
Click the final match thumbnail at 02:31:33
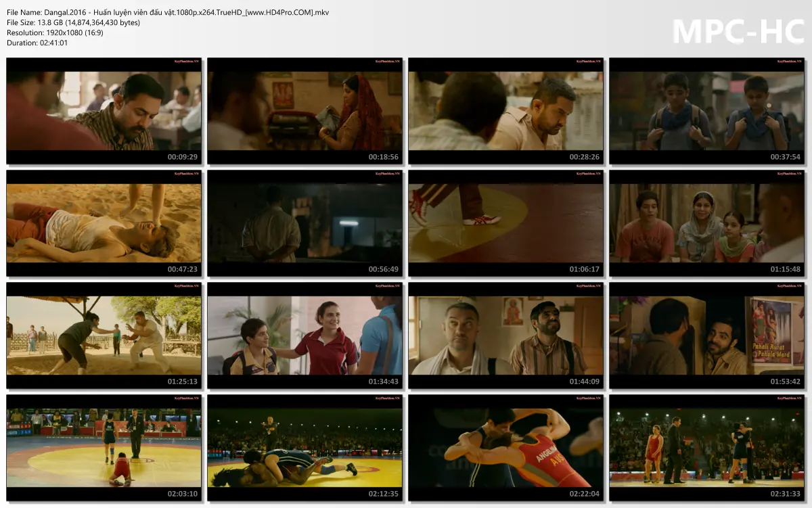[x=707, y=448]
